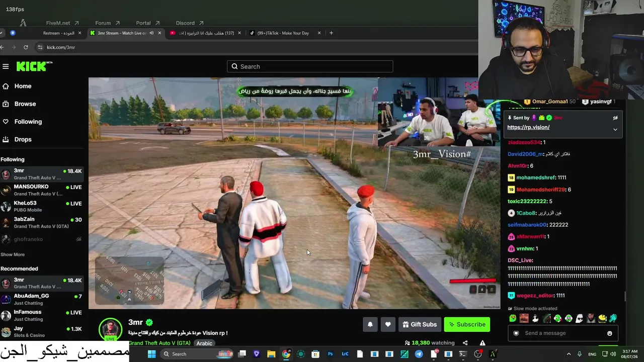Mute the 3mr Stream tab audio
The height and width of the screenshot is (362, 644).
pos(151,33)
